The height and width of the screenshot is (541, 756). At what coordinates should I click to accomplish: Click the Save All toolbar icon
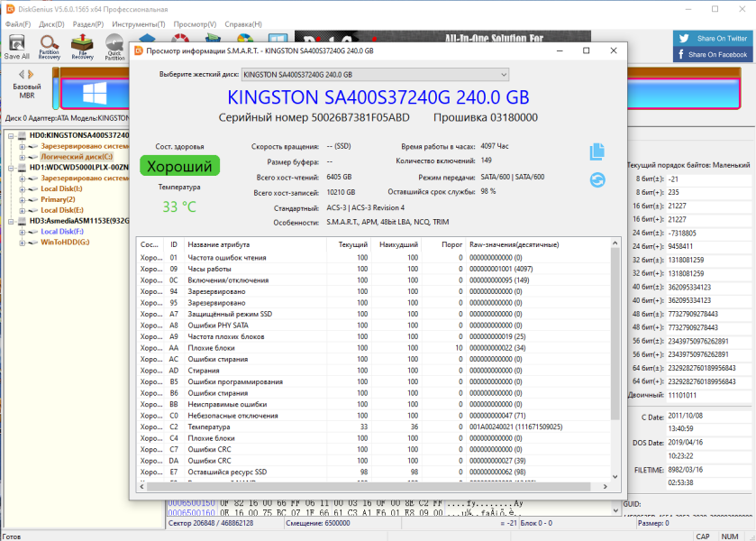pos(17,47)
